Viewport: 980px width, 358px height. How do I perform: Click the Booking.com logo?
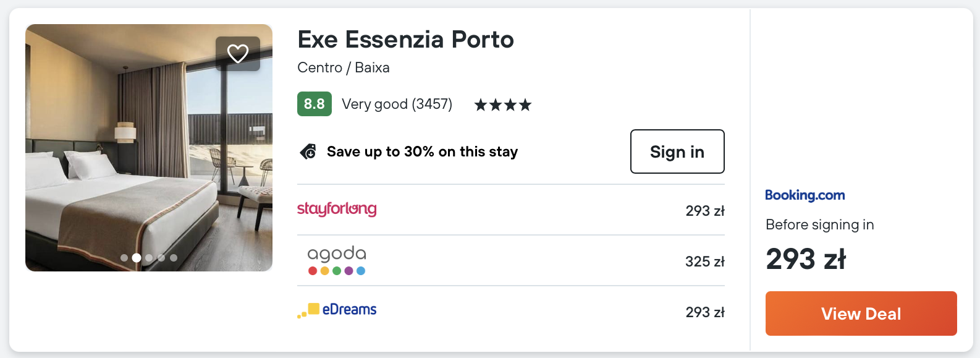pyautogui.click(x=805, y=195)
